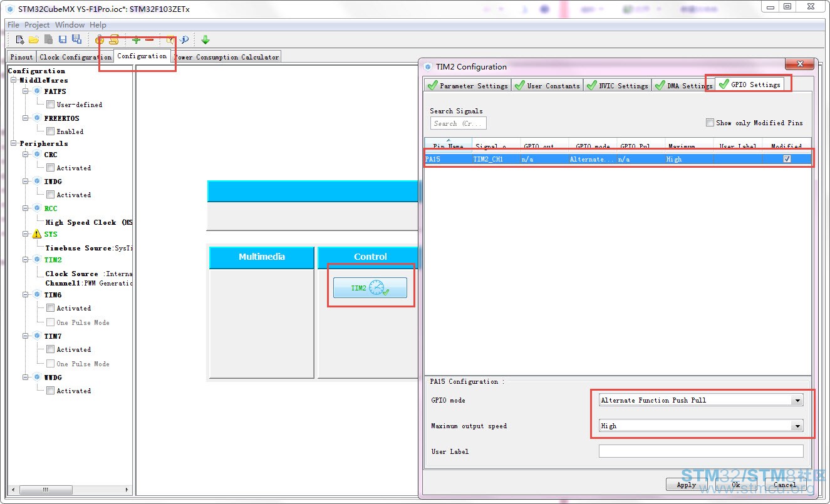Switch to Power Consumption Calculator tab

pos(227,57)
